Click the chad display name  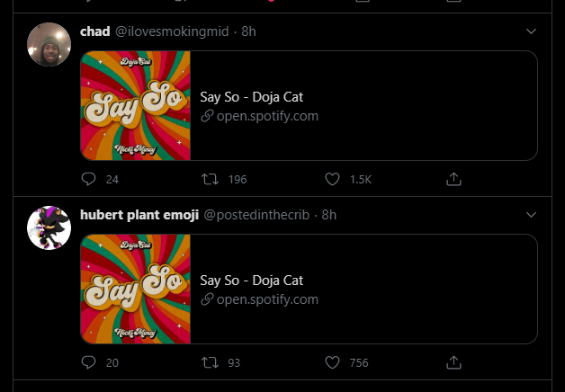(x=94, y=31)
